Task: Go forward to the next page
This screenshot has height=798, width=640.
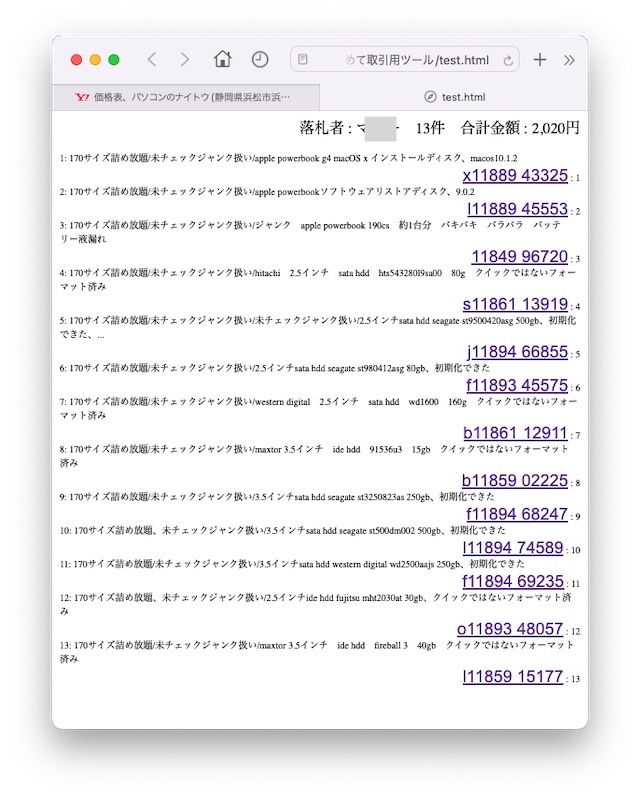Action: (184, 60)
